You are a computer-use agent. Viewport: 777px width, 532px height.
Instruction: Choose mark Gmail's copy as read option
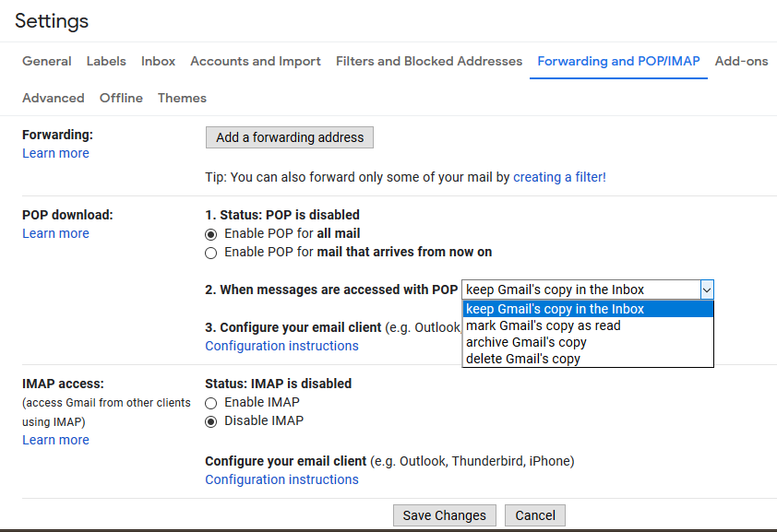tap(588, 325)
